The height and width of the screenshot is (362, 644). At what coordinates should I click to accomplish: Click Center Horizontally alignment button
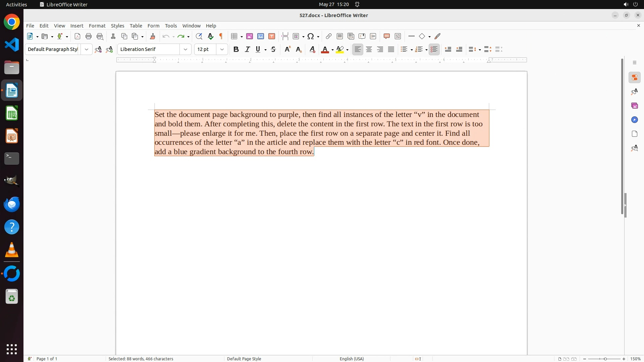click(369, 49)
